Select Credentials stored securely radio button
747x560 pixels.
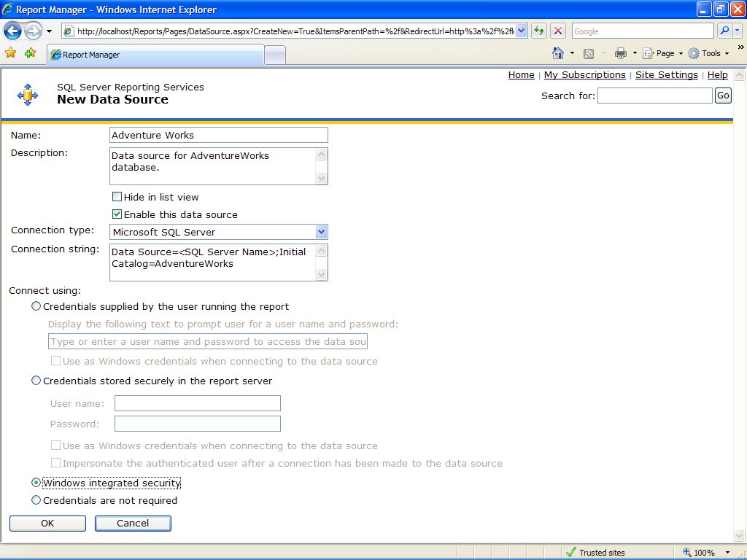(x=36, y=381)
